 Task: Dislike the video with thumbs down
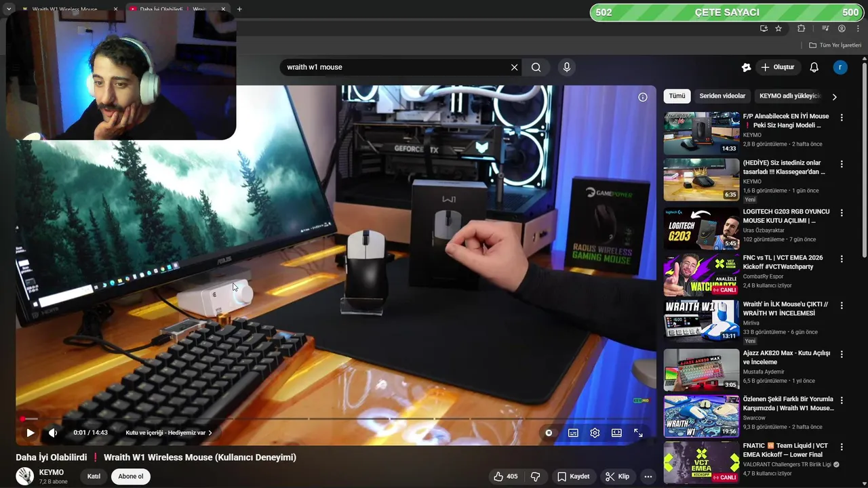click(x=535, y=476)
